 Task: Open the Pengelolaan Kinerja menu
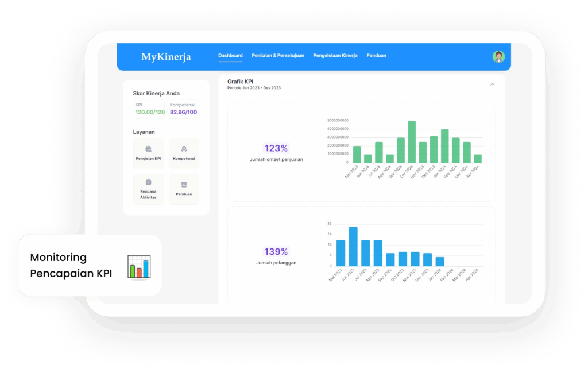tap(335, 55)
